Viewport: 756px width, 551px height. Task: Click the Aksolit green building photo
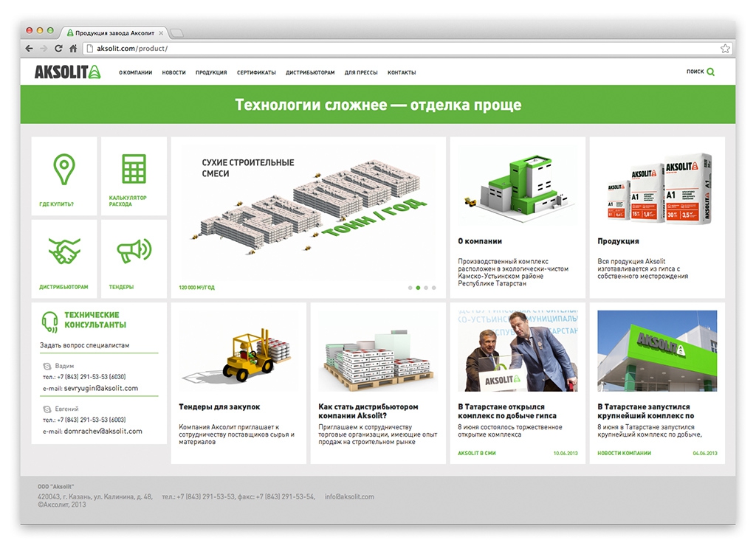(657, 350)
